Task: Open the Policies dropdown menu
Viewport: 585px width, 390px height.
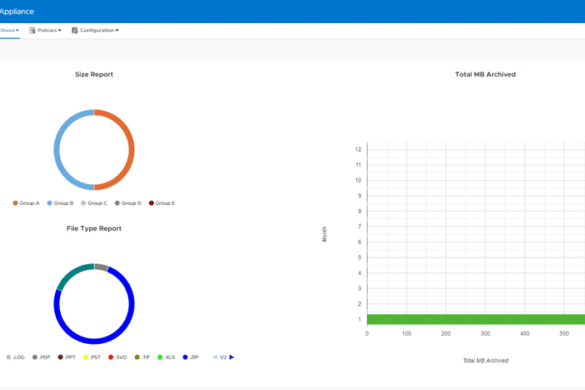Action: click(45, 30)
